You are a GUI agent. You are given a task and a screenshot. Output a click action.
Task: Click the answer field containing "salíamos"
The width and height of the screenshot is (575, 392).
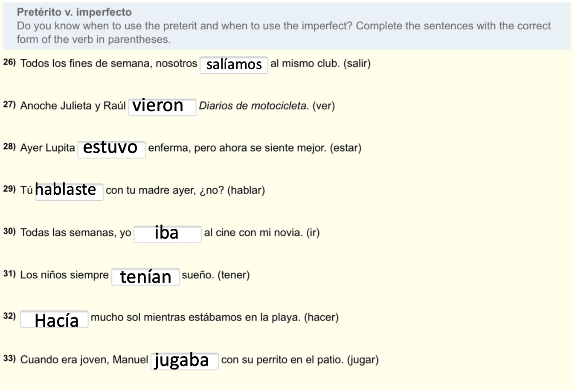(x=234, y=65)
